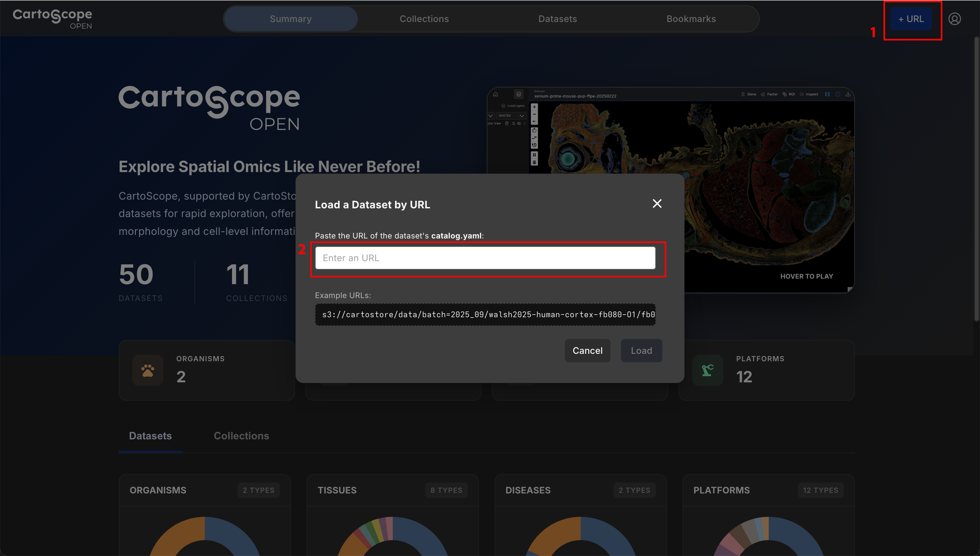Click the Organisms paw icon card

[148, 370]
